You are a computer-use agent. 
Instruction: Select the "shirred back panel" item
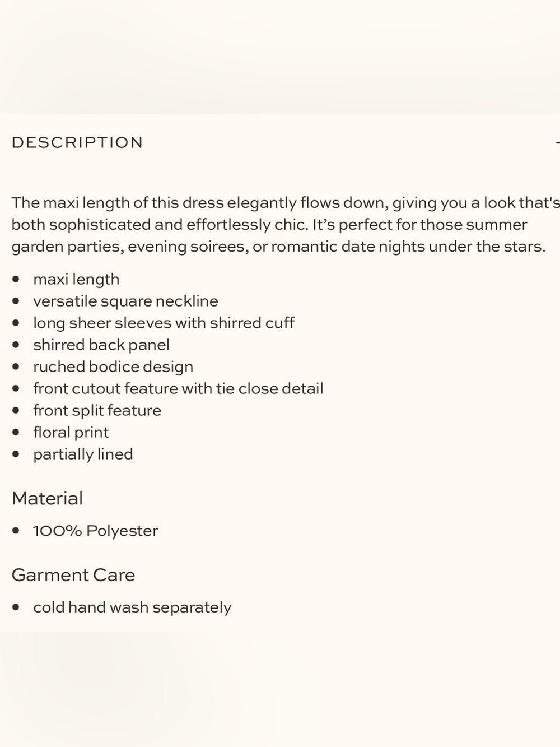pos(101,345)
